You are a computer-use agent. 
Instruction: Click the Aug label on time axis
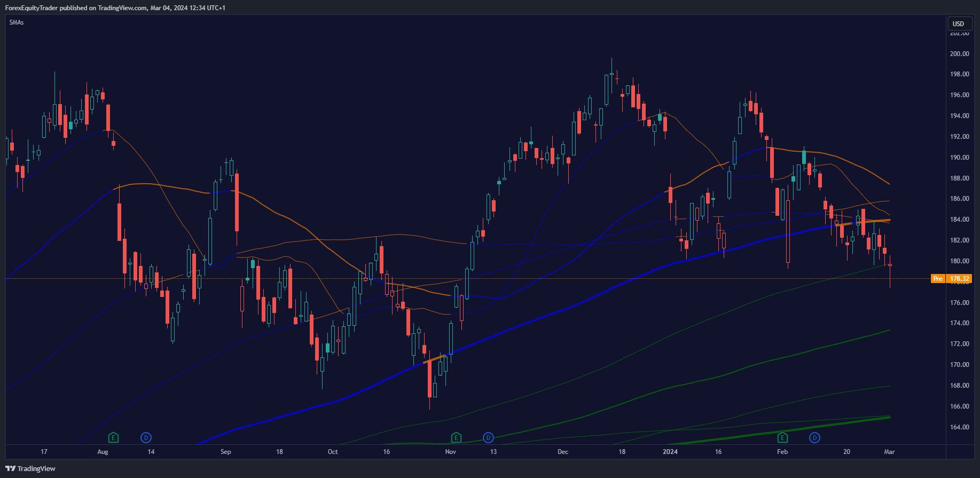pyautogui.click(x=103, y=452)
